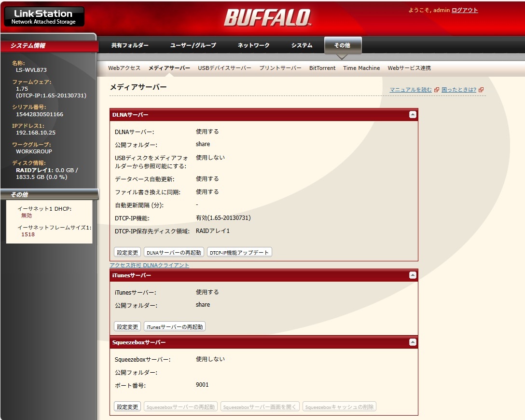525x420 pixels.
Task: Click the external link icon beside 困ったときは?
Action: pos(481,90)
